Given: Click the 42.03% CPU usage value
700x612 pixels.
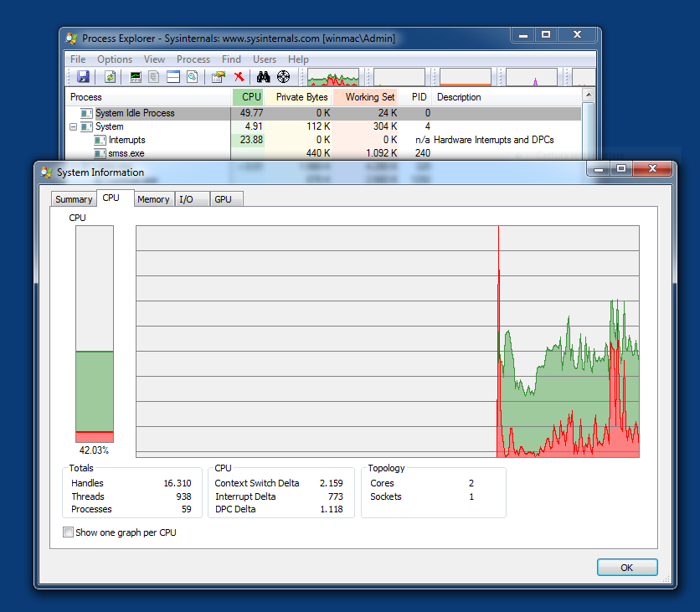Looking at the screenshot, I should [x=94, y=450].
